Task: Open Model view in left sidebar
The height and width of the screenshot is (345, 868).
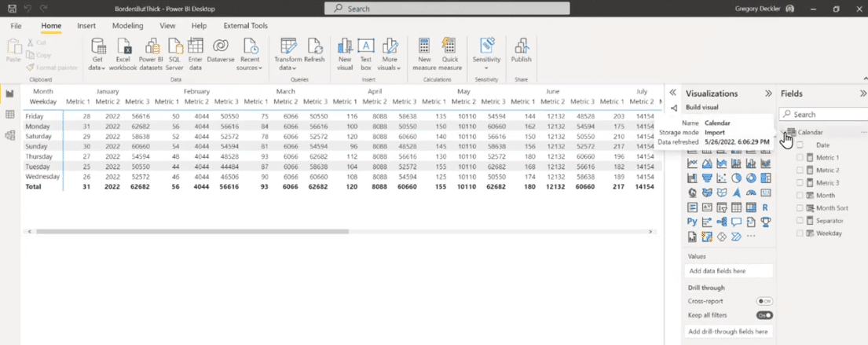Action: (9, 135)
